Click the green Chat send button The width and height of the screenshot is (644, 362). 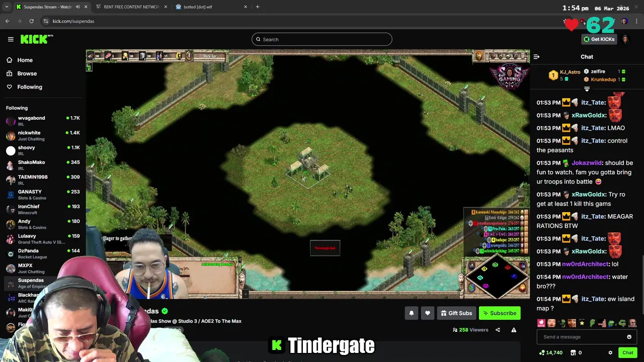click(627, 353)
